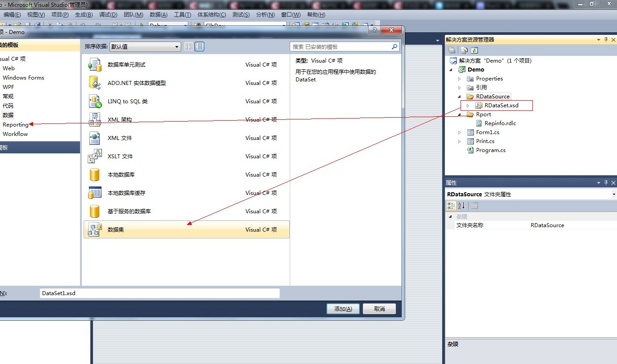This screenshot has height=364, width=617.
Task: Click the 取消 button
Action: tap(380, 309)
